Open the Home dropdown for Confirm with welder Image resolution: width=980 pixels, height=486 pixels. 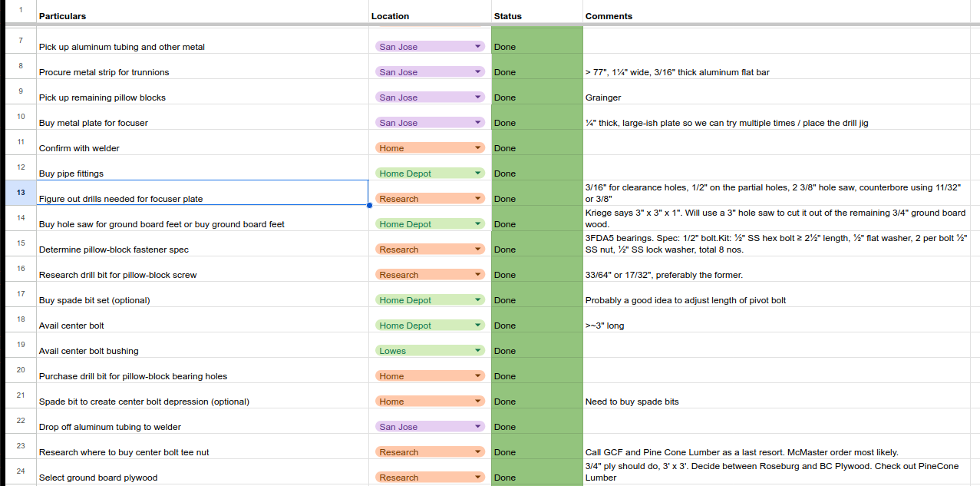point(478,148)
